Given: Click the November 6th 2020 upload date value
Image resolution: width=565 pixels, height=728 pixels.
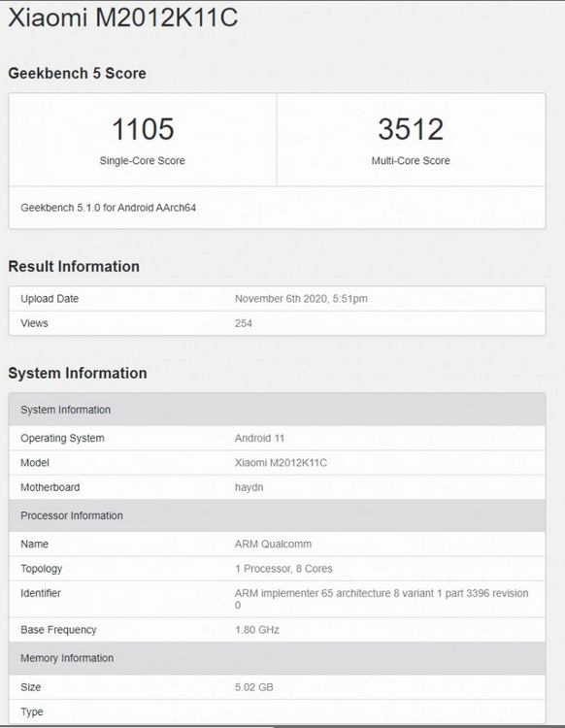Looking at the screenshot, I should tap(301, 299).
